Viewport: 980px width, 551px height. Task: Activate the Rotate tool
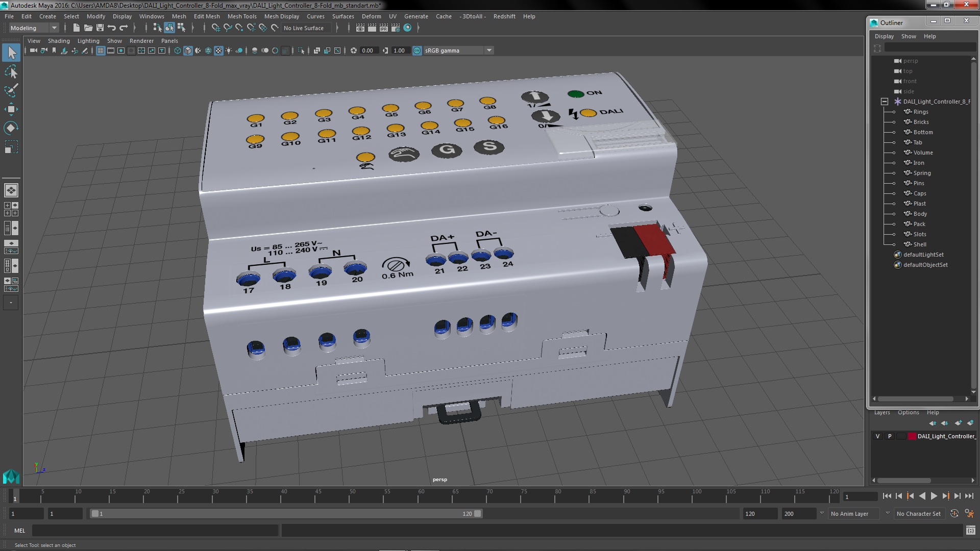point(11,128)
